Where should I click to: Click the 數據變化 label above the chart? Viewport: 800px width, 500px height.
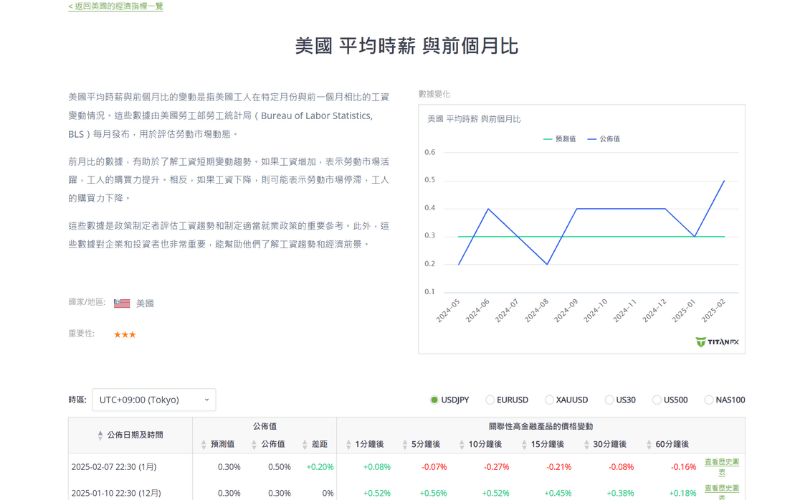(x=434, y=94)
